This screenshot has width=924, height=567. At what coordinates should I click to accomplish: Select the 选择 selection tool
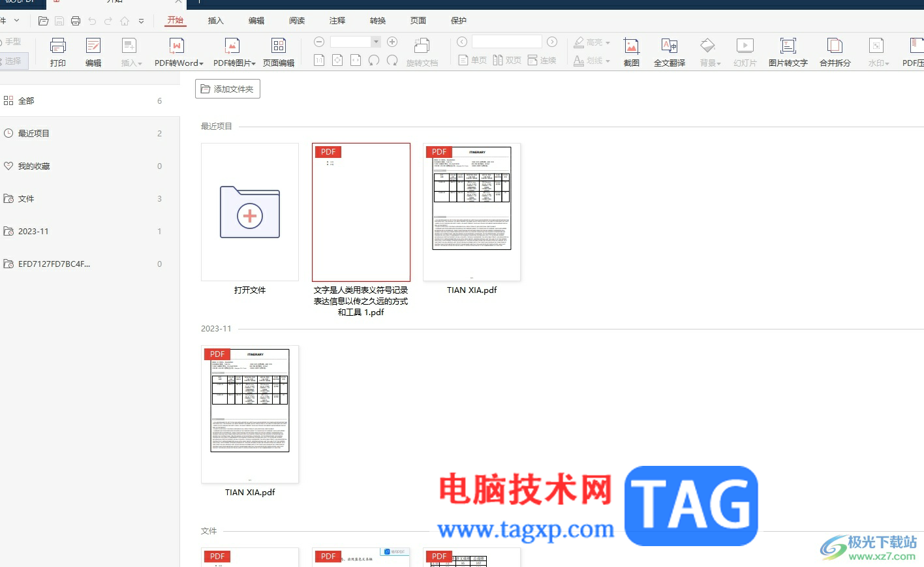coord(13,61)
